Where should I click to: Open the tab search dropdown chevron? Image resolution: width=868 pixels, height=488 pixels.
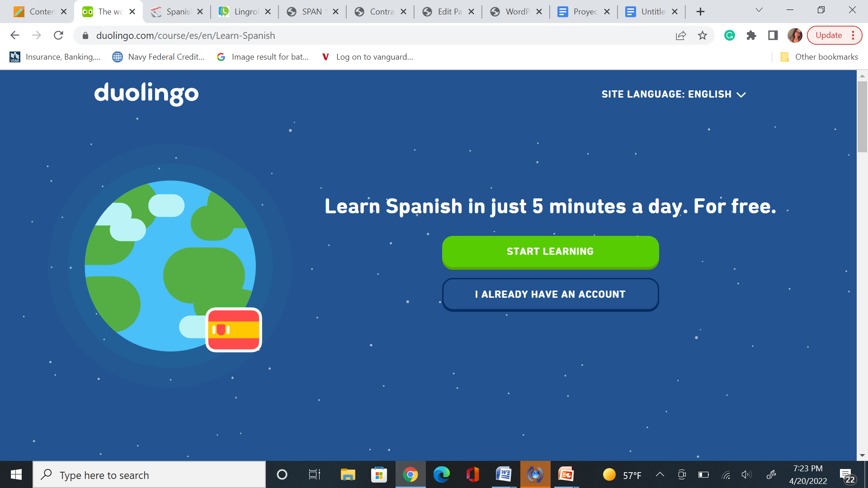[759, 10]
